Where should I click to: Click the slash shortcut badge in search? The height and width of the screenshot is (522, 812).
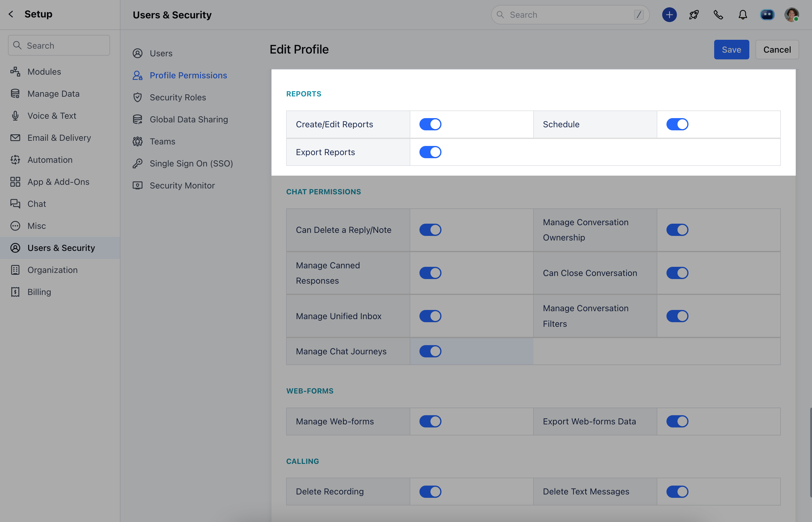coord(639,15)
